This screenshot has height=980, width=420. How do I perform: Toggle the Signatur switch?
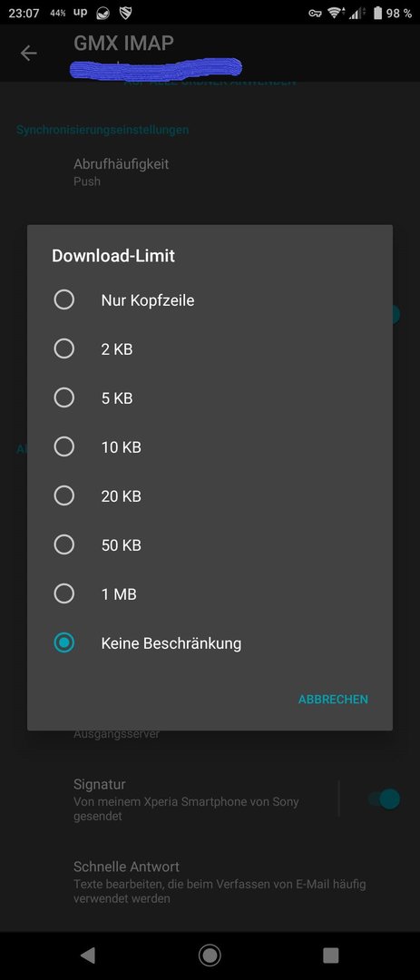pyautogui.click(x=384, y=799)
